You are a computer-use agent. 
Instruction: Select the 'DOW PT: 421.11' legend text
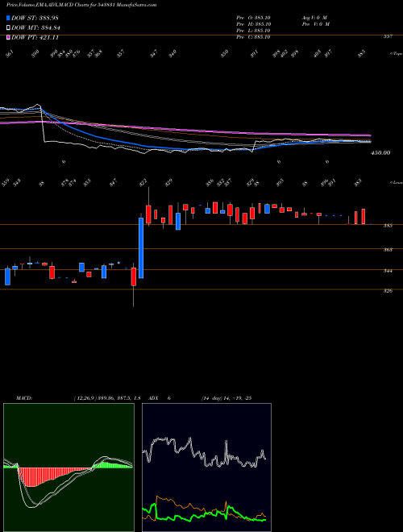(35, 37)
